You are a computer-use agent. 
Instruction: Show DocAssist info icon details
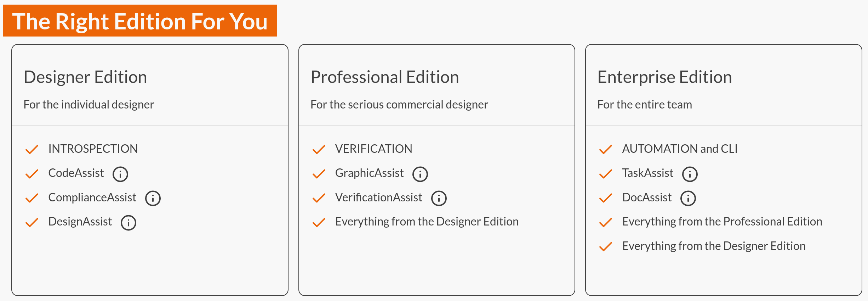[688, 198]
